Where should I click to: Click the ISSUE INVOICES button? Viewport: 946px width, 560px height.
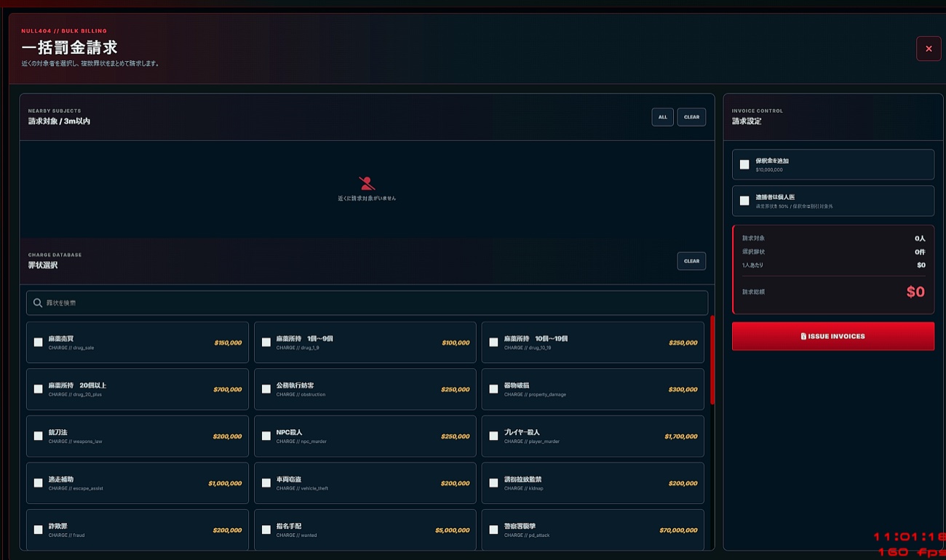click(833, 336)
